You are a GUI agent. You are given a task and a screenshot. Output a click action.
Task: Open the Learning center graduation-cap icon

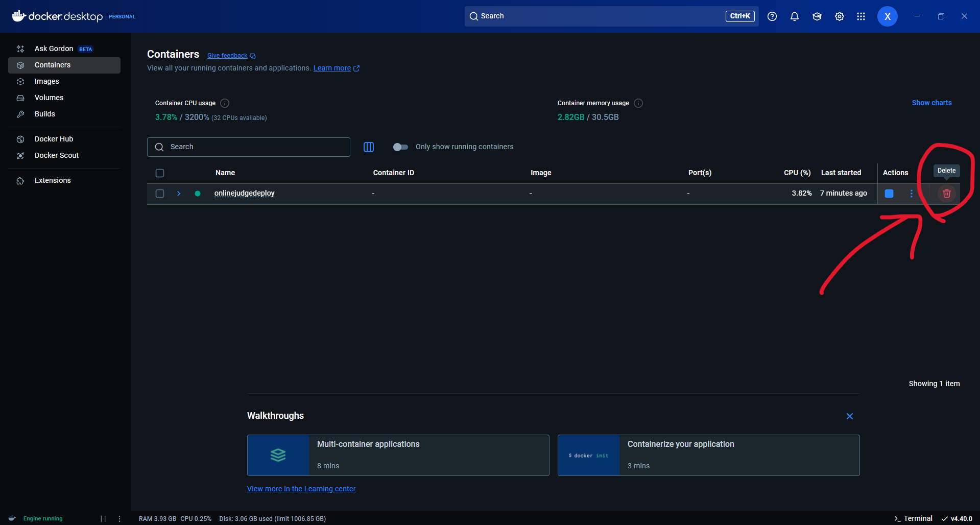pyautogui.click(x=817, y=16)
